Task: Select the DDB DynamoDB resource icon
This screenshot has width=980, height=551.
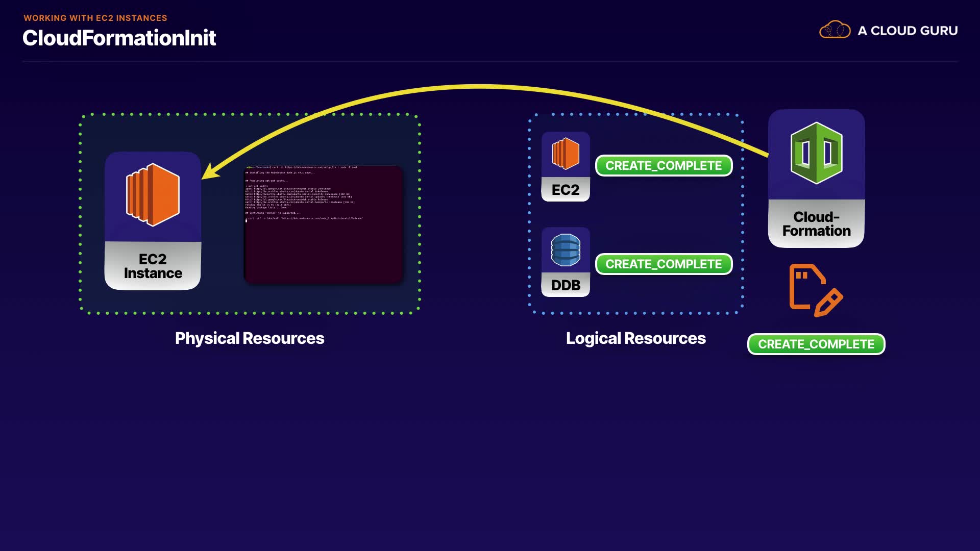Action: [x=566, y=249]
